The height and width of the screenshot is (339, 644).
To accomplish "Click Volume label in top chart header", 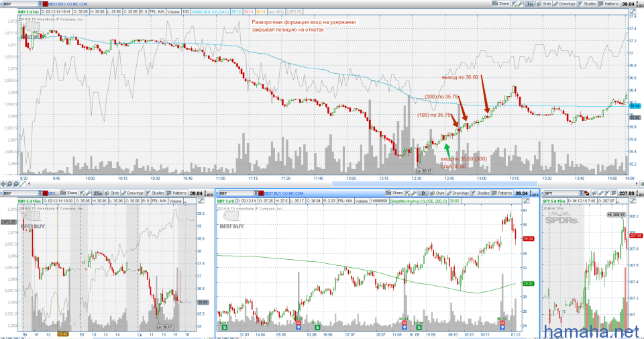I will tap(173, 12).
